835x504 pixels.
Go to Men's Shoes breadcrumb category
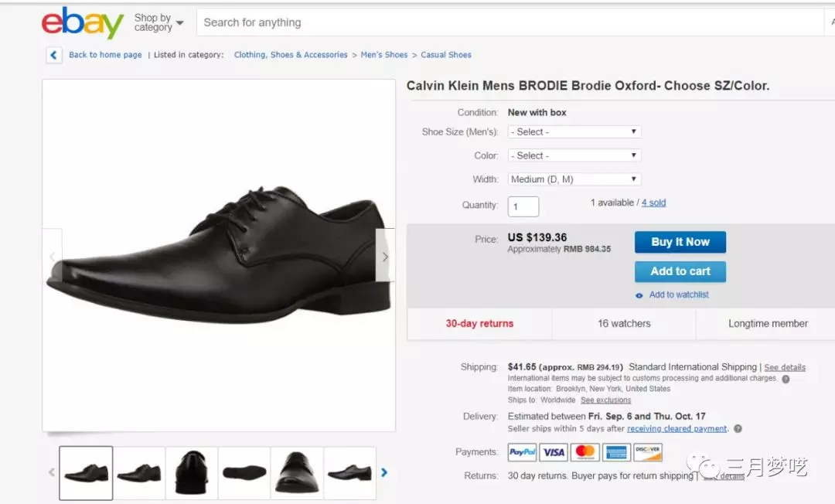click(384, 55)
